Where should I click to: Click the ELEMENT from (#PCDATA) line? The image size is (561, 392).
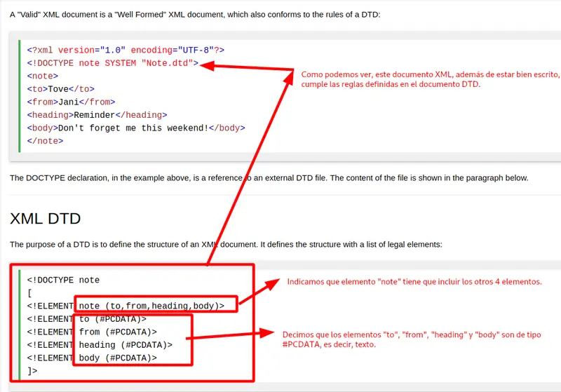click(x=92, y=332)
